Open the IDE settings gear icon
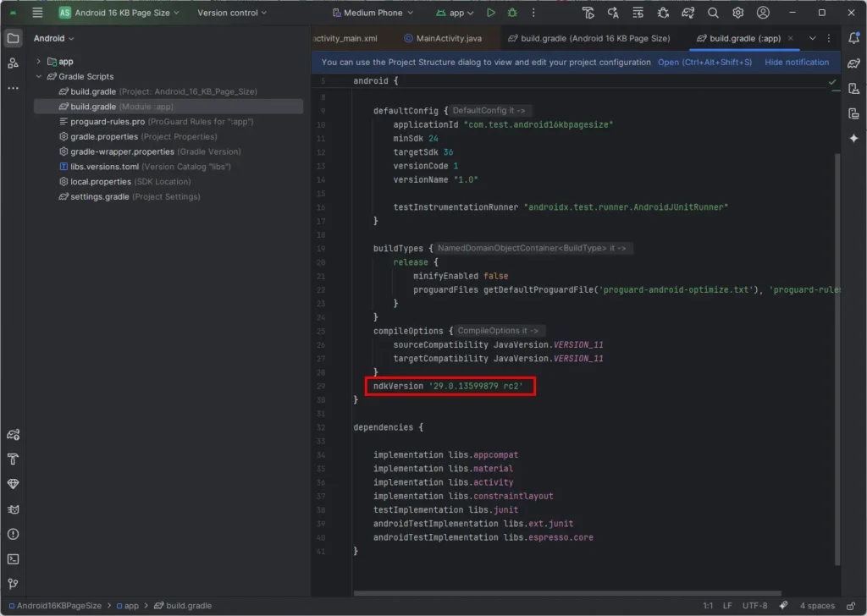 point(738,12)
